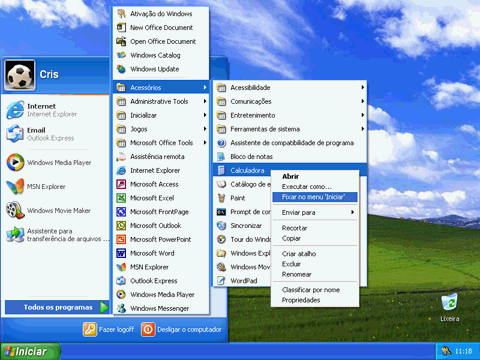The width and height of the screenshot is (480, 360).
Task: Click the WordPad icon
Action: point(221,281)
